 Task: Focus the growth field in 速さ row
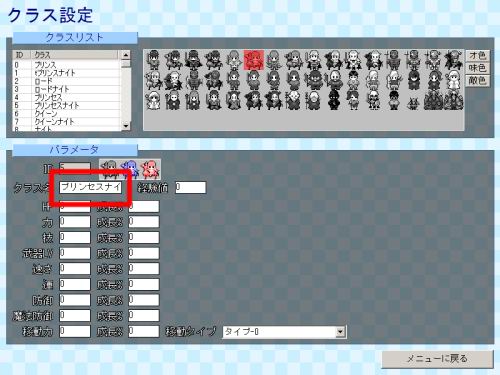144,269
